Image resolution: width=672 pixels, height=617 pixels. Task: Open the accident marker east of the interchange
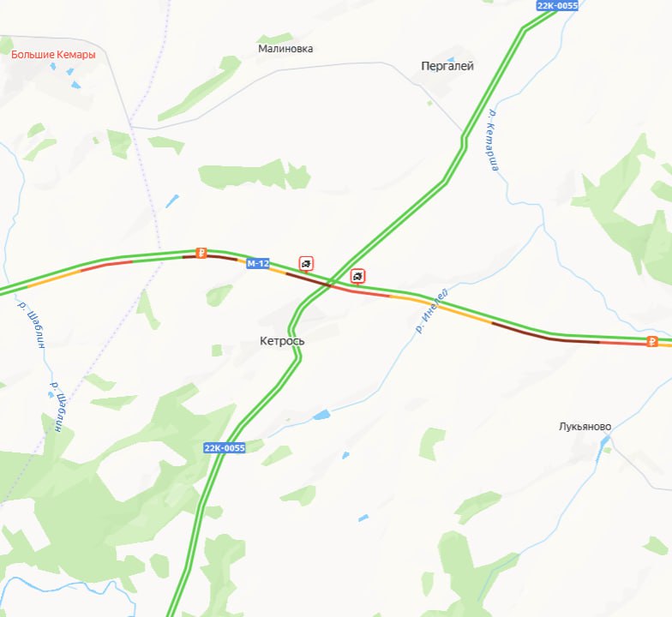pos(357,276)
